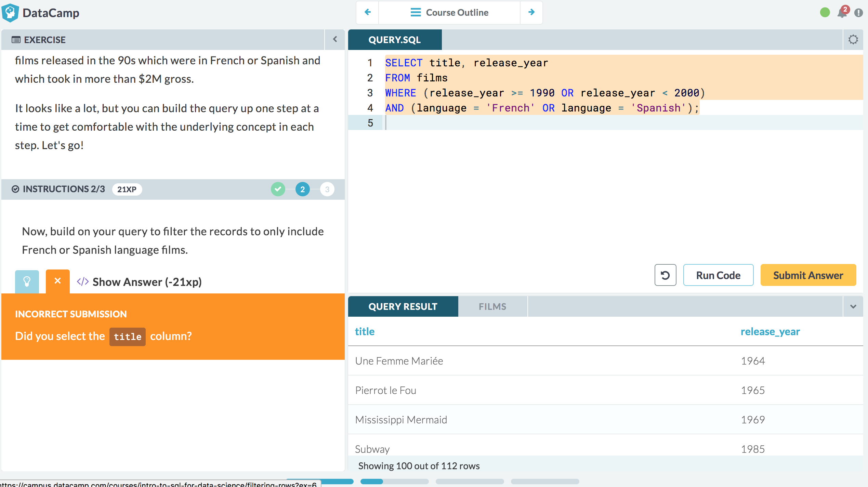Collapse the Exercise panel chevron
This screenshot has width=868, height=487.
click(x=335, y=39)
